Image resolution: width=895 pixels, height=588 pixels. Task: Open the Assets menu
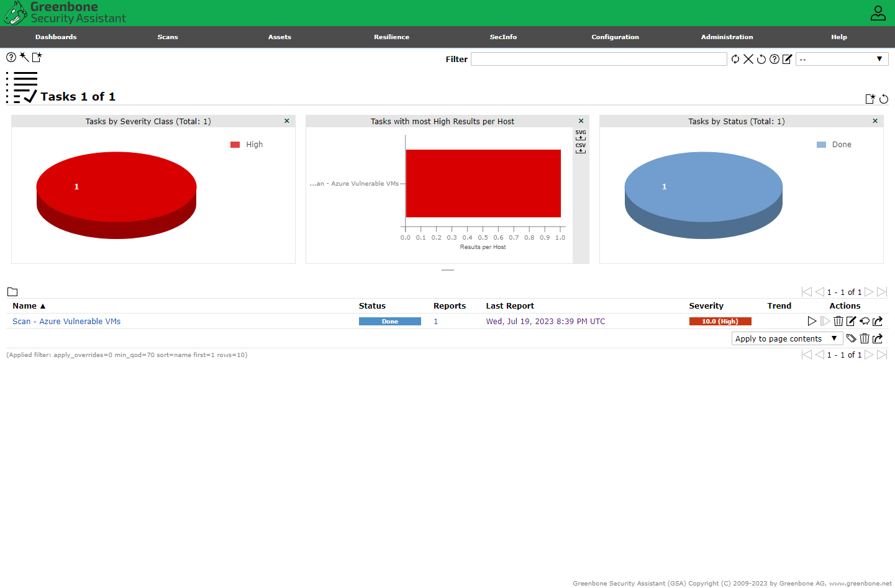(x=279, y=37)
